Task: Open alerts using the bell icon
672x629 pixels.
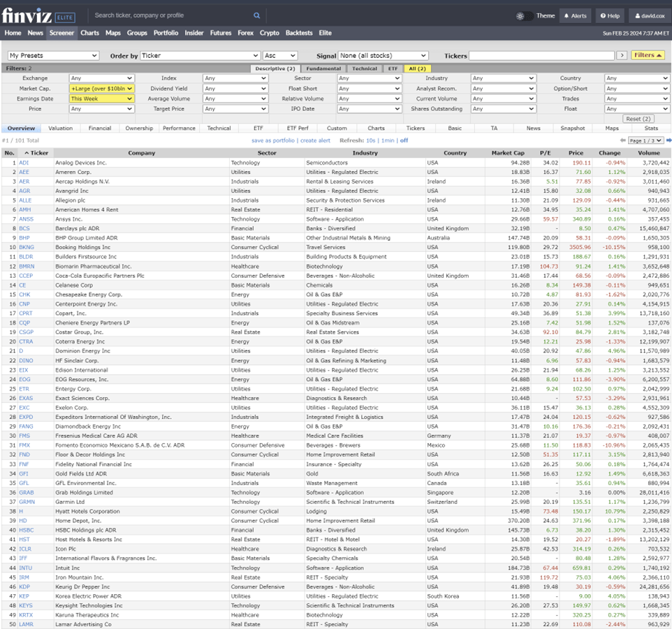Action: click(574, 15)
